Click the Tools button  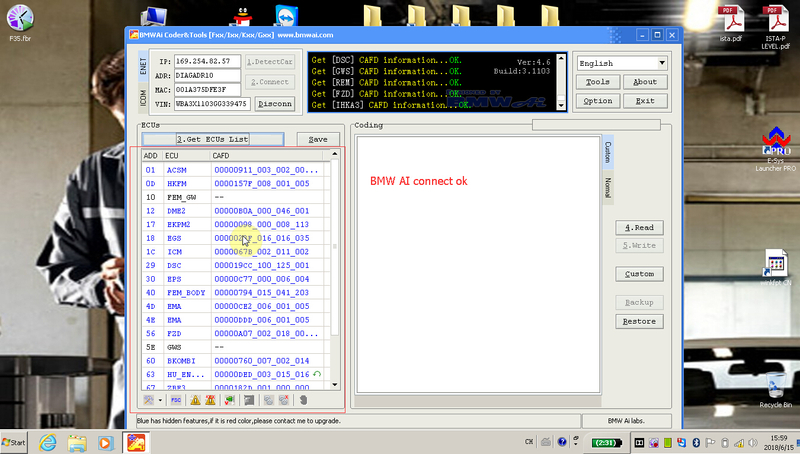597,82
